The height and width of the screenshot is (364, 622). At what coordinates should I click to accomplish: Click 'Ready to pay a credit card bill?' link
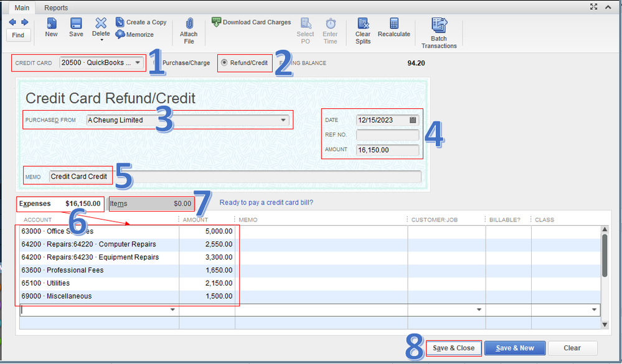(x=266, y=203)
